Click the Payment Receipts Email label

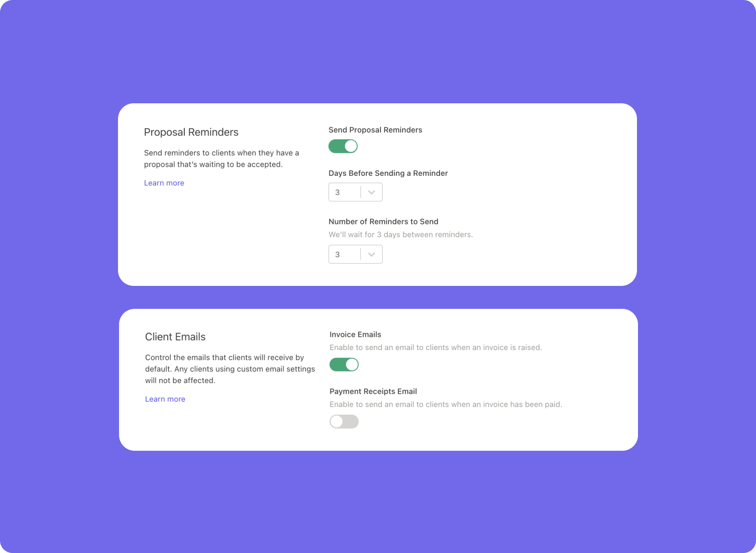[x=373, y=391]
